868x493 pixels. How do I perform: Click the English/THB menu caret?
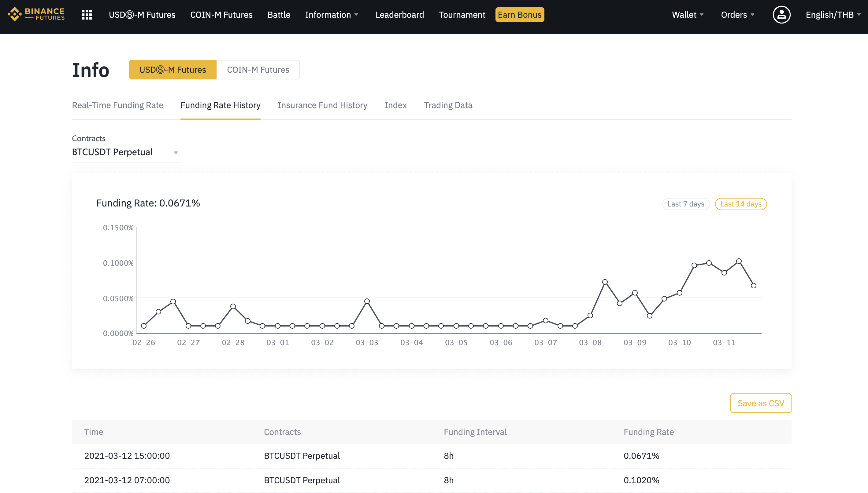(x=859, y=15)
